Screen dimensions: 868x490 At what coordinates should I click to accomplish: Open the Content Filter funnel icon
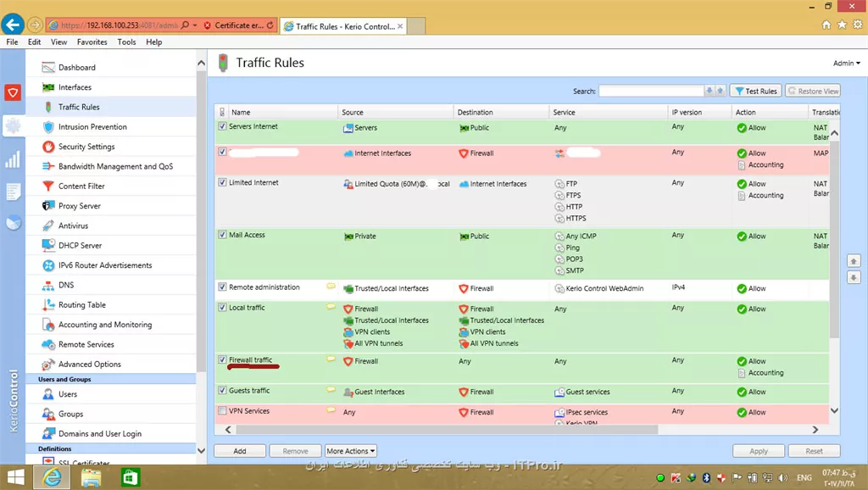pyautogui.click(x=48, y=186)
